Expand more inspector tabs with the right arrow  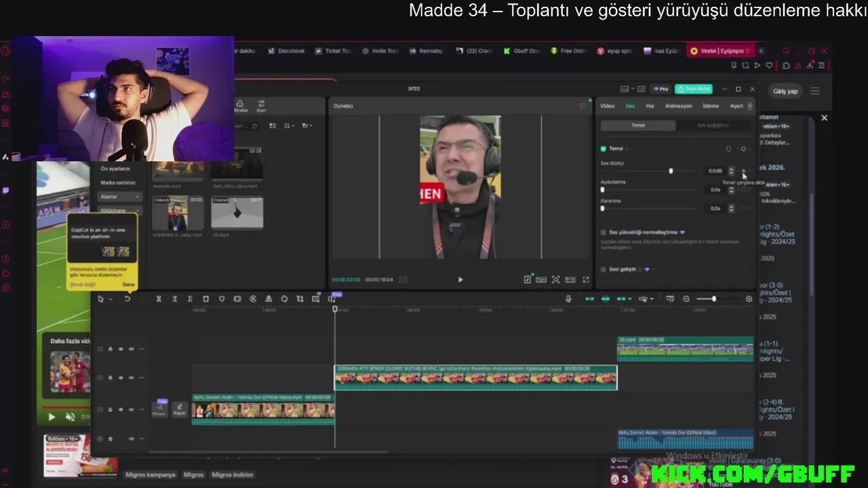click(749, 106)
